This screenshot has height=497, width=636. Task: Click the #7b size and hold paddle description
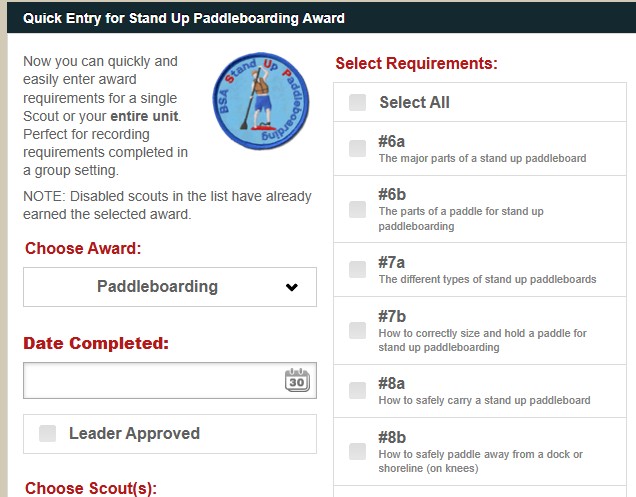pos(482,340)
